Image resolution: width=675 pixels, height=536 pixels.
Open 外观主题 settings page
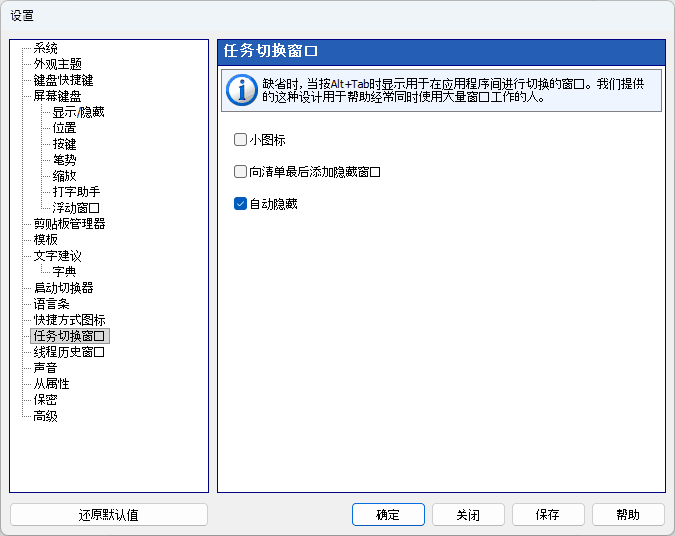tap(58, 64)
